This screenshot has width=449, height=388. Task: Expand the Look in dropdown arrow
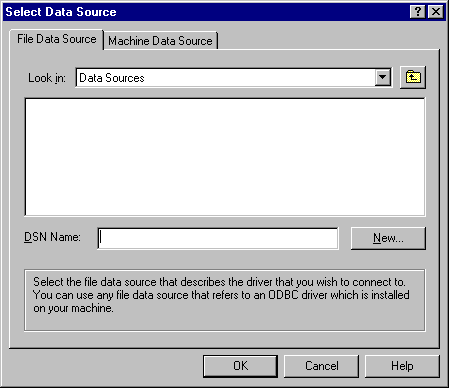coord(383,78)
